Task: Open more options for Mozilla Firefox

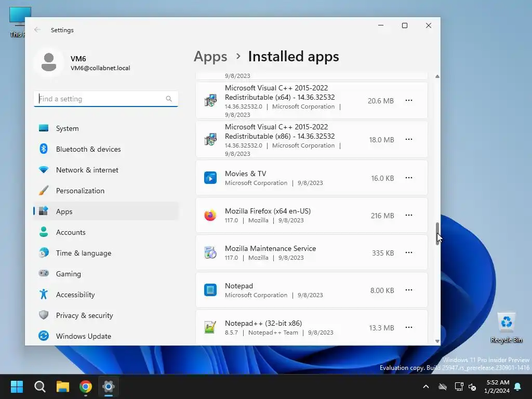Action: [409, 215]
